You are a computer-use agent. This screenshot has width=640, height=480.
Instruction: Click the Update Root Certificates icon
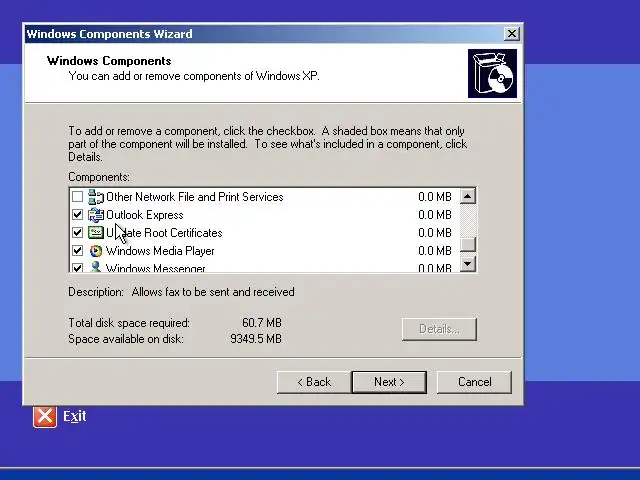point(96,233)
